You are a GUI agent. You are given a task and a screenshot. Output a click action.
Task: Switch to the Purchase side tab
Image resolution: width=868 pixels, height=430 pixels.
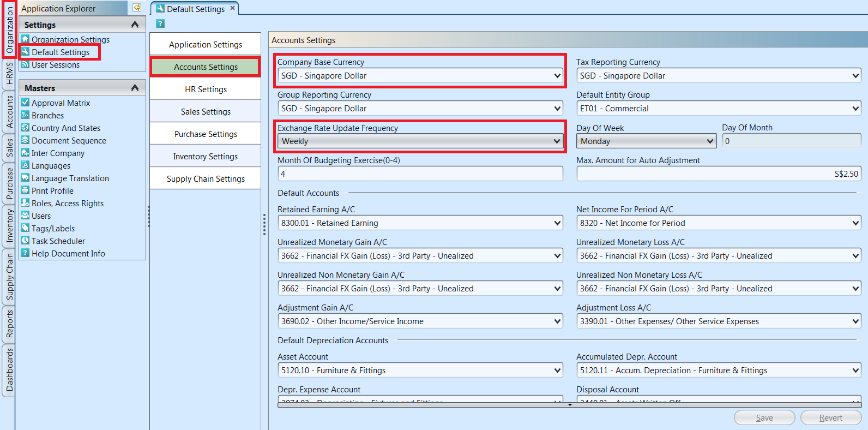click(x=9, y=183)
